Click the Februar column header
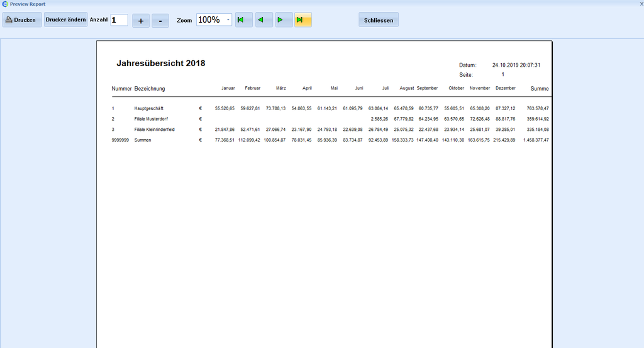 click(x=253, y=88)
